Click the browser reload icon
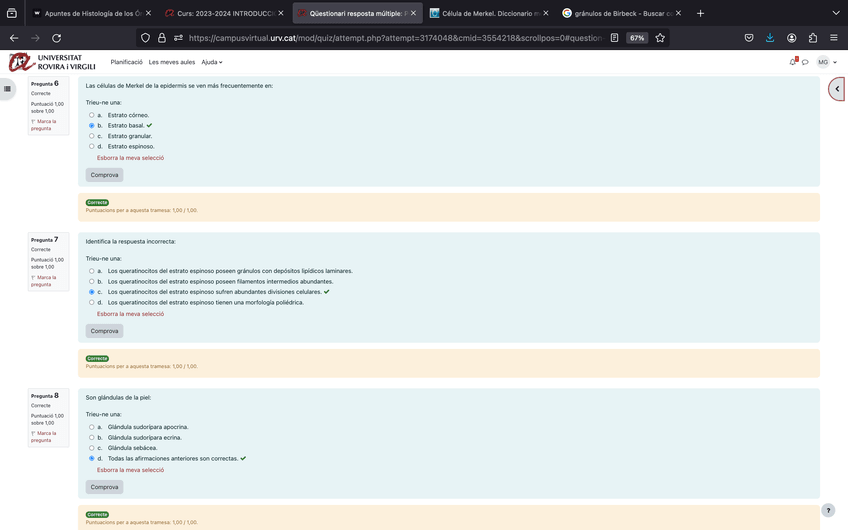The image size is (848, 530). [56, 38]
